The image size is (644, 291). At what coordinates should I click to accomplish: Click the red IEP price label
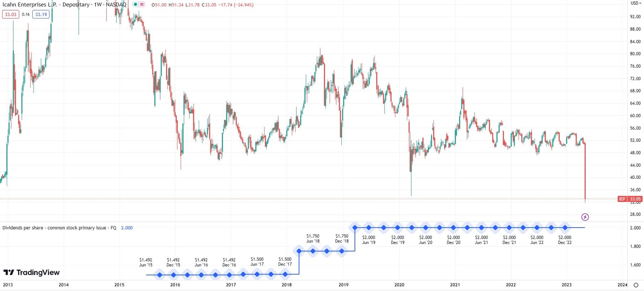tap(622, 199)
